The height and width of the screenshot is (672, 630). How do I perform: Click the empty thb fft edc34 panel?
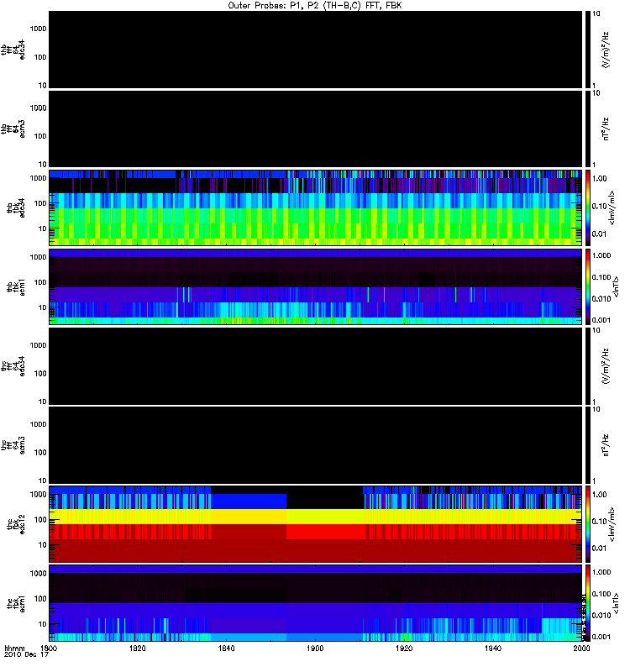click(316, 50)
